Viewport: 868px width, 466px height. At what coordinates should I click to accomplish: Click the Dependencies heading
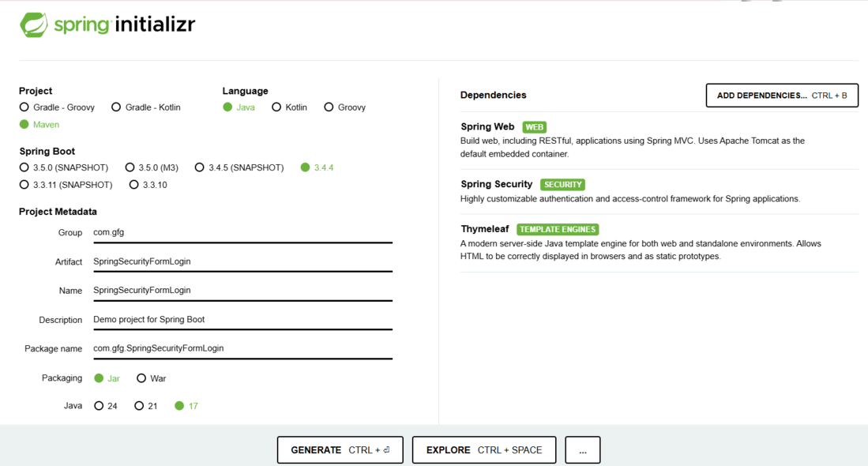493,96
